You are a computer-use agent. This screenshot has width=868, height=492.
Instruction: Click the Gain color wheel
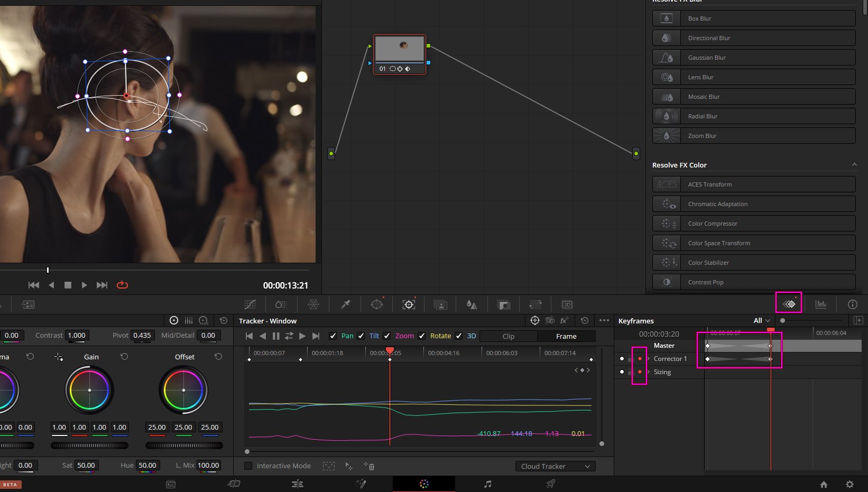coord(89,390)
